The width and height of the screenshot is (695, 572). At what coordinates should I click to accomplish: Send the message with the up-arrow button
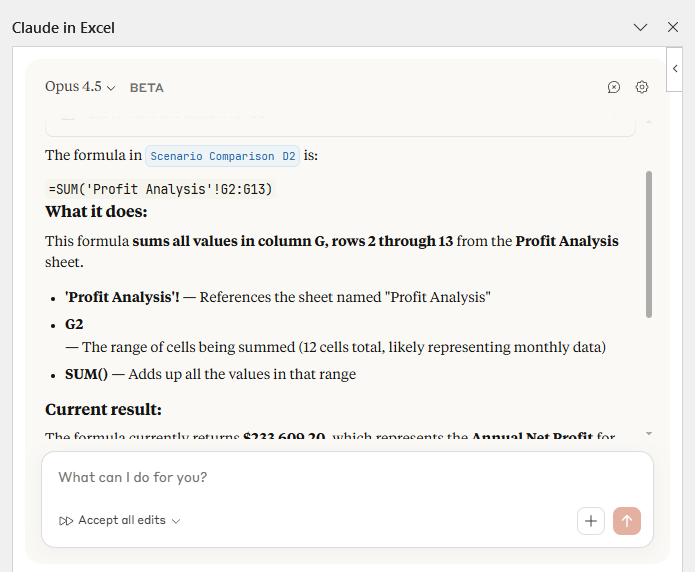pos(627,521)
